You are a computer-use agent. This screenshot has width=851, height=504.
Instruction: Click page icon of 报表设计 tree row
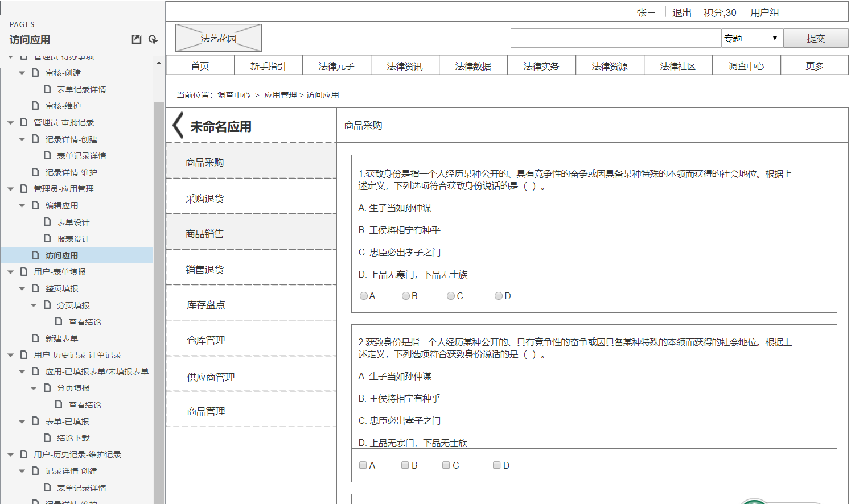pos(47,238)
